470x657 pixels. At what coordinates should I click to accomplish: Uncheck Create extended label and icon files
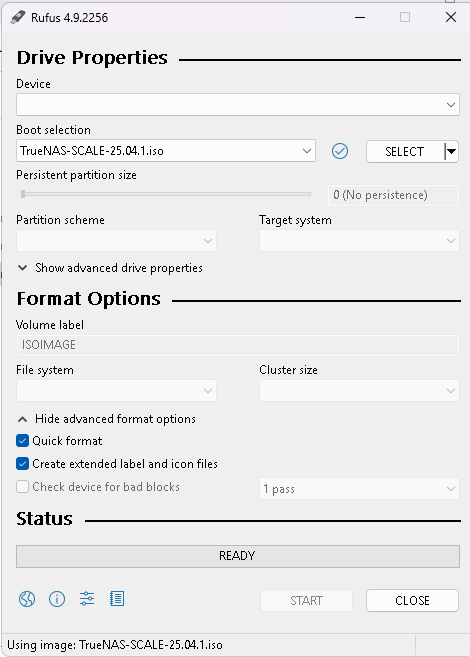pos(22,464)
